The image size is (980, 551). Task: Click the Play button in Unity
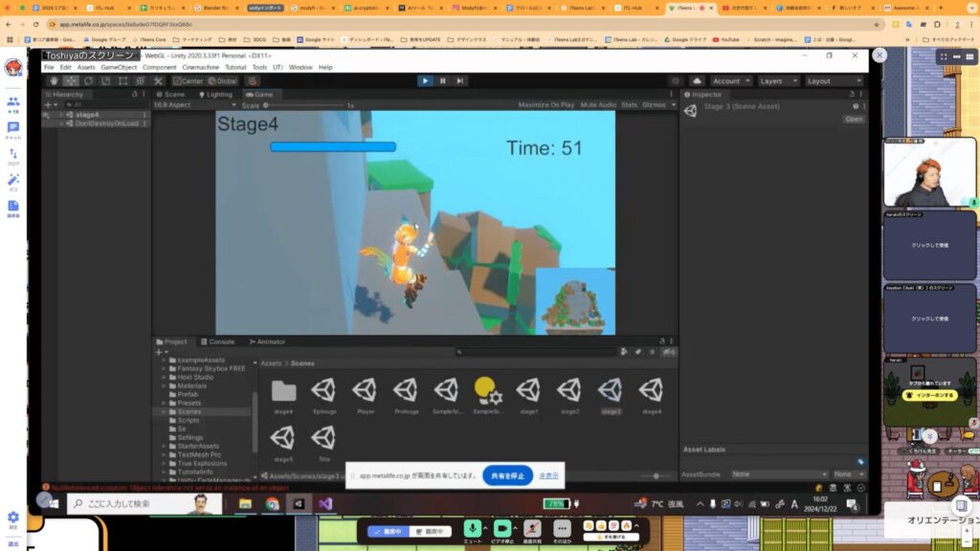[x=425, y=81]
